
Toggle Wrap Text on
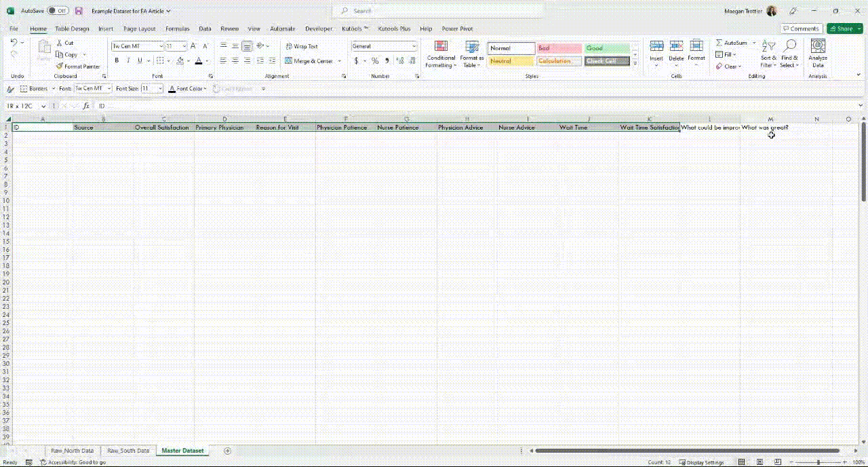click(302, 46)
